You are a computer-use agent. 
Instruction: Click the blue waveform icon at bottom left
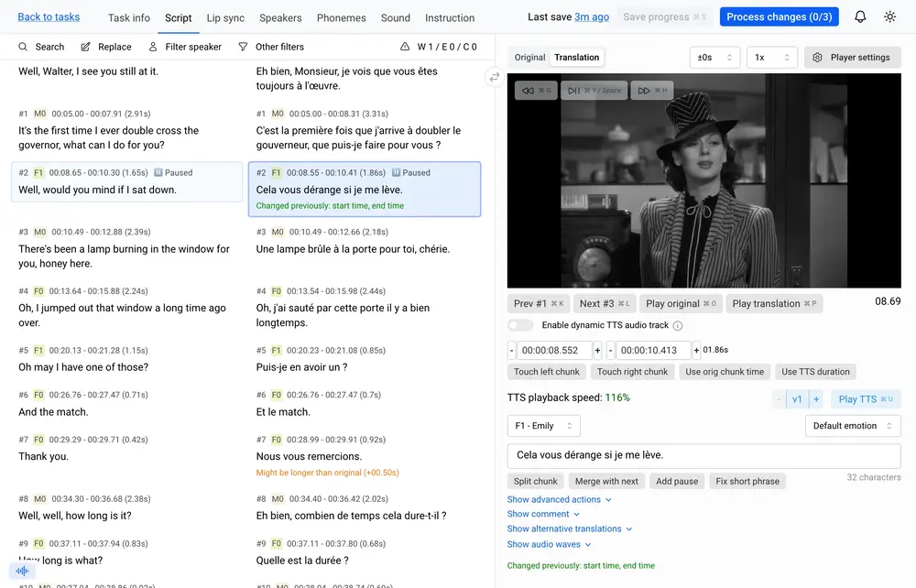point(22,570)
